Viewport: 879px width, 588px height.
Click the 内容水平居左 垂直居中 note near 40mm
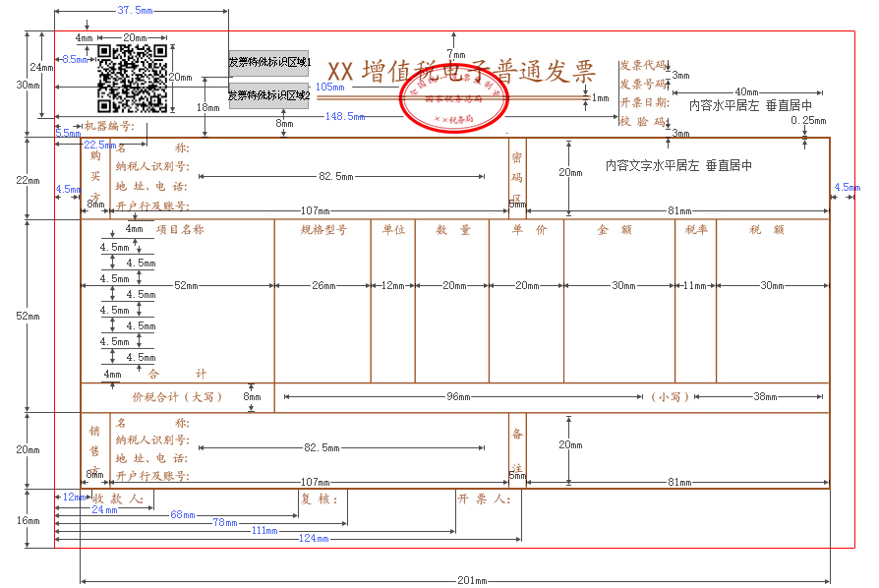pyautogui.click(x=750, y=105)
